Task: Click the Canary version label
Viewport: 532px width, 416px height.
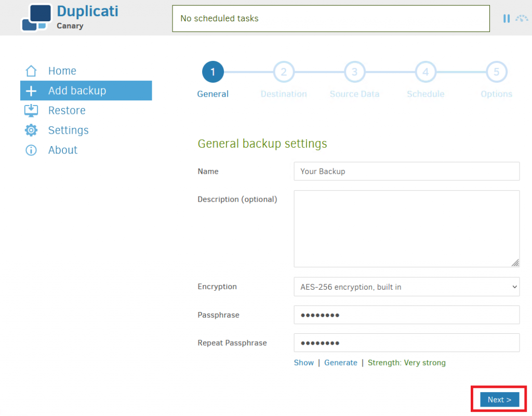Action: pos(70,26)
